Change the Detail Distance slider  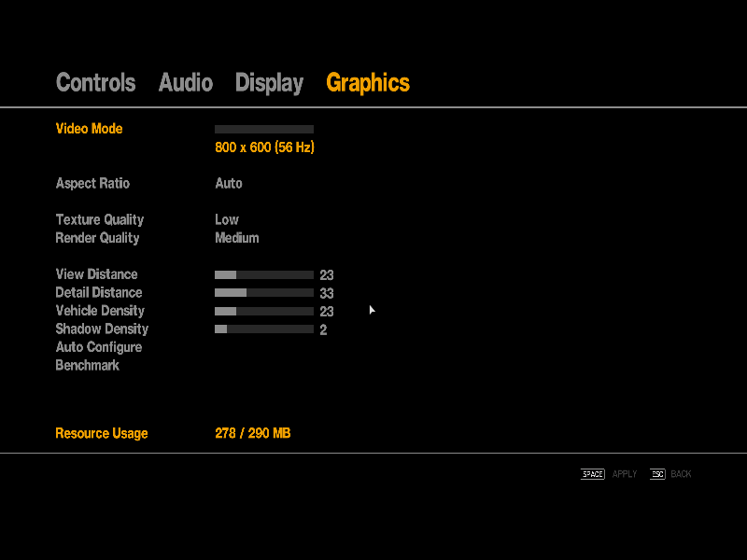coord(264,293)
